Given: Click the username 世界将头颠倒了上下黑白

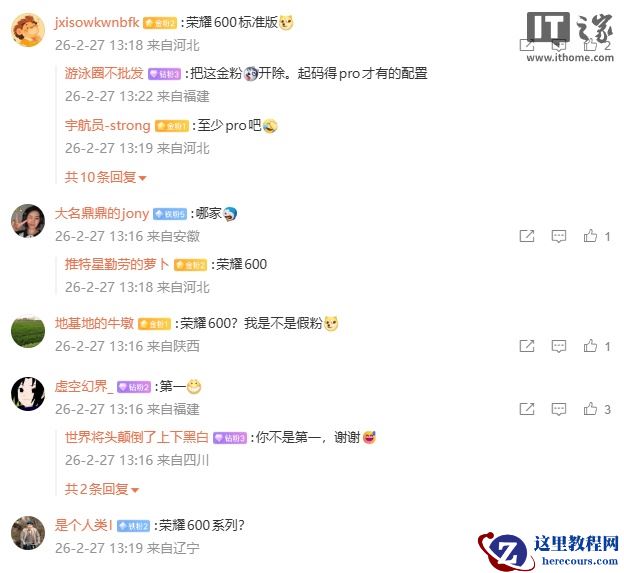Looking at the screenshot, I should (136, 437).
